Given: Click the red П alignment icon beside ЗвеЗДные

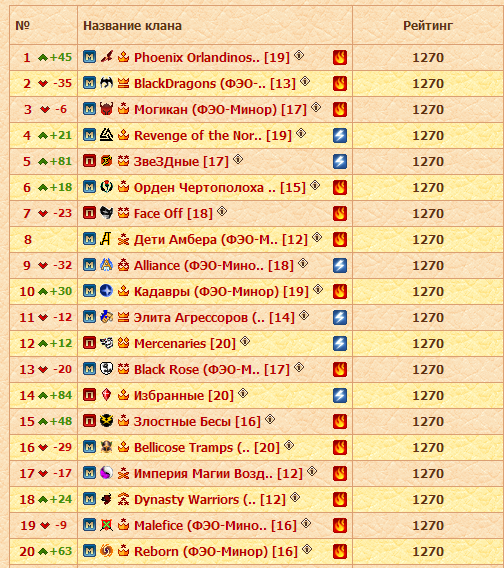Looking at the screenshot, I should [89, 160].
